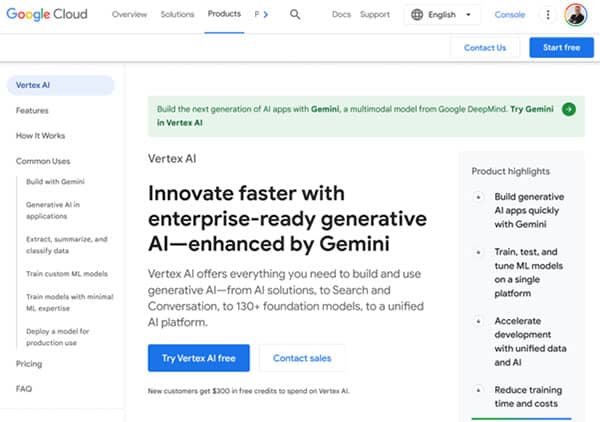
Task: Open the user account avatar
Action: click(x=576, y=15)
